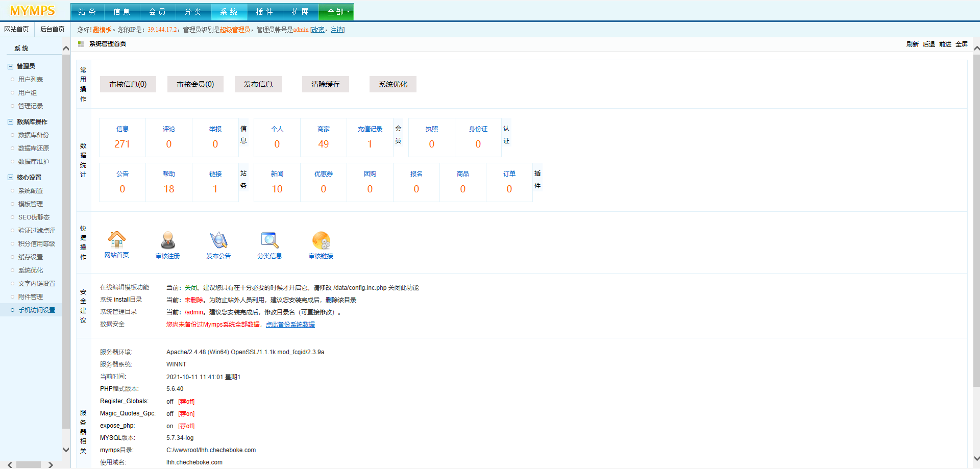Click the 清除缓存 button
This screenshot has height=469, width=980.
[x=326, y=84]
